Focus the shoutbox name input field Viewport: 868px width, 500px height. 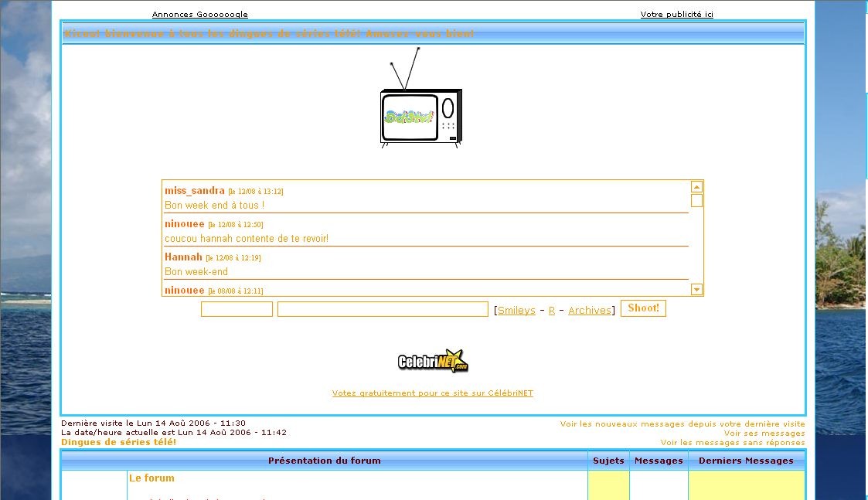click(x=237, y=309)
